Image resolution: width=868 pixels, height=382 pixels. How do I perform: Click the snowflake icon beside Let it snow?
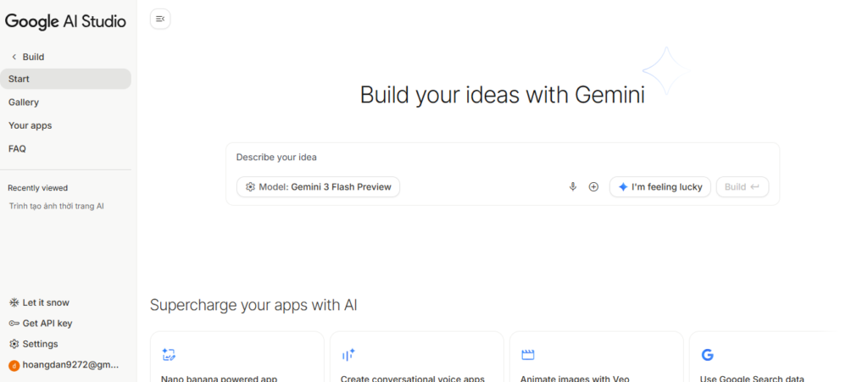(14, 302)
